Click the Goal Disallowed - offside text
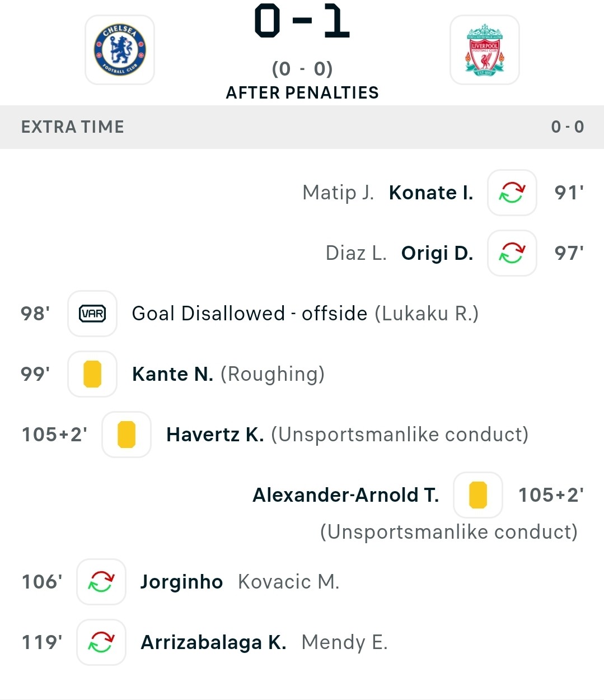The width and height of the screenshot is (604, 700). [x=250, y=314]
